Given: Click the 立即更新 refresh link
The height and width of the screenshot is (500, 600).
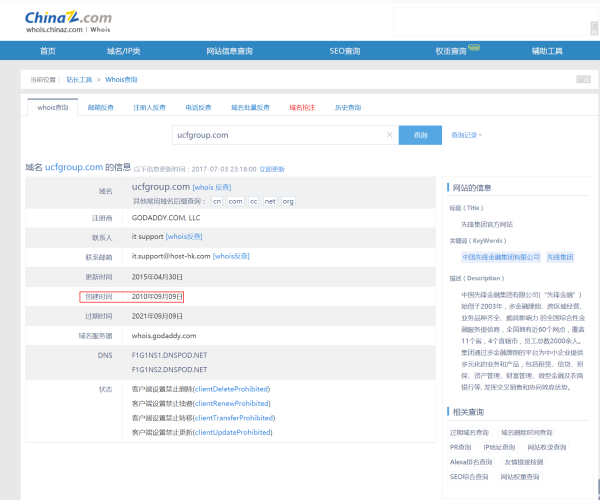Looking at the screenshot, I should click(x=272, y=169).
